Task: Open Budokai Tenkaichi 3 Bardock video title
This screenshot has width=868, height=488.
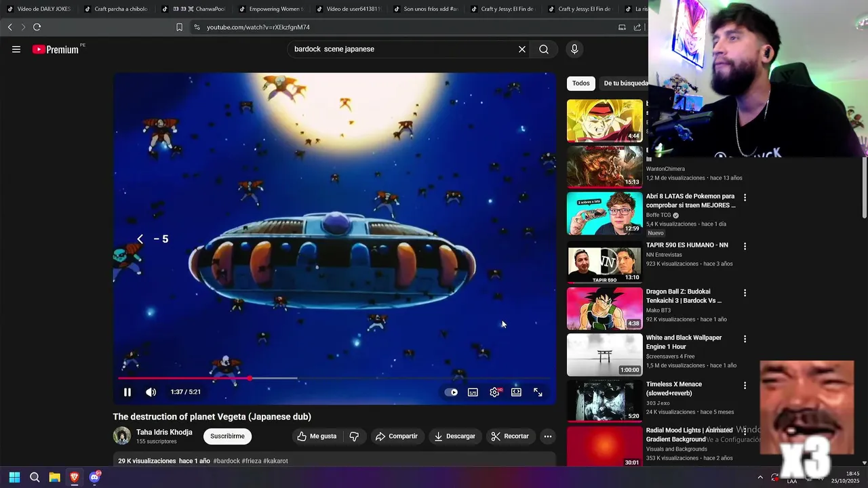Action: point(684,296)
